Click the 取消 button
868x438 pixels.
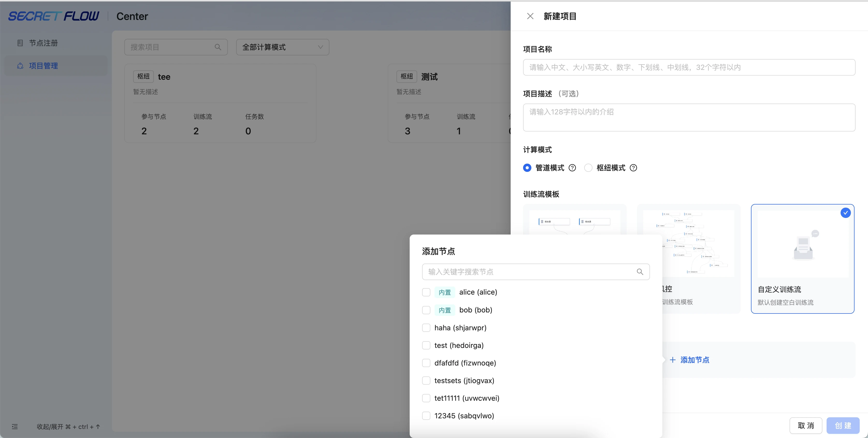coord(806,426)
